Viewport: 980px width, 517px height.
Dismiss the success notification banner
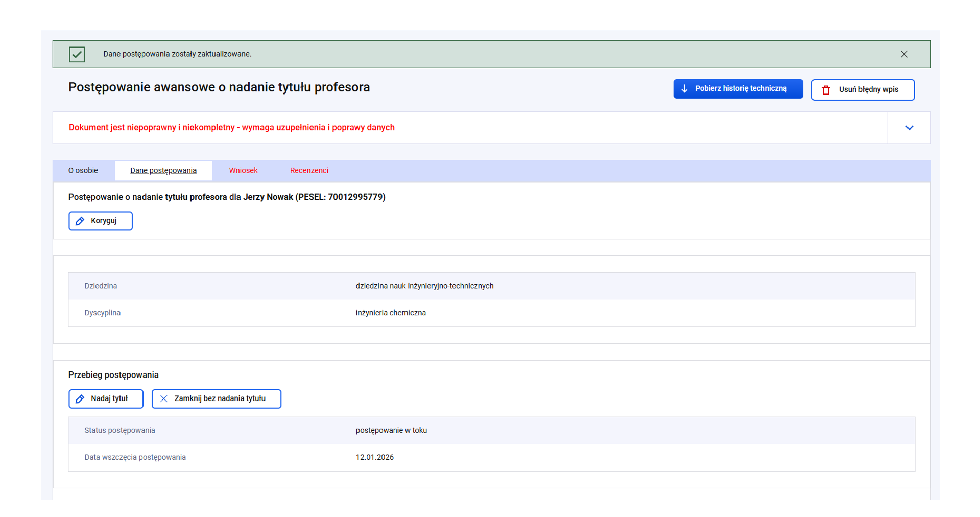(904, 54)
